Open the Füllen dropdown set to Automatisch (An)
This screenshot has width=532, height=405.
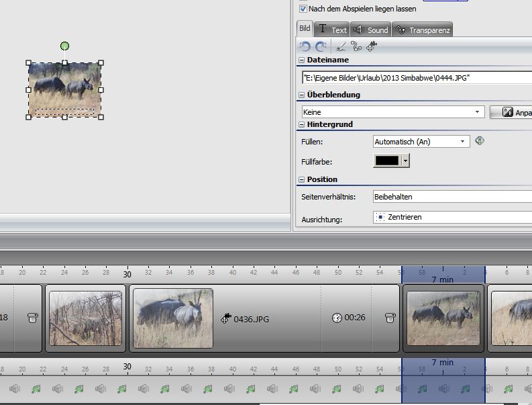421,142
